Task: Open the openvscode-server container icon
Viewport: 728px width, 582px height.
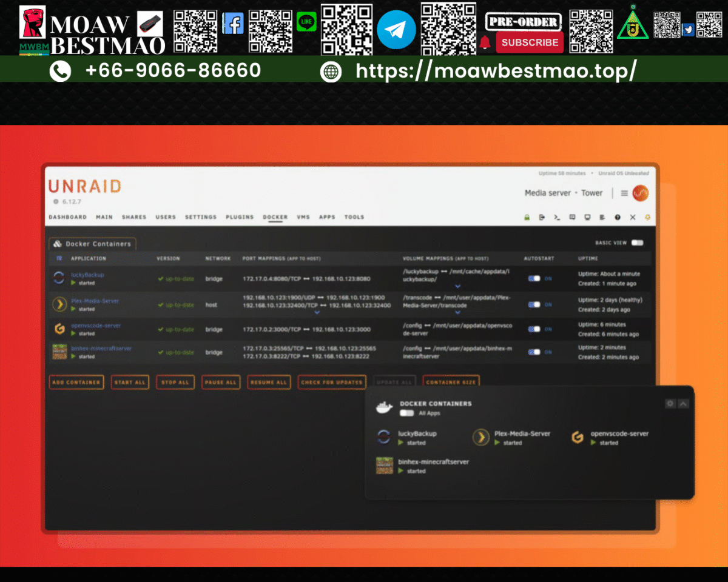Action: pos(577,437)
